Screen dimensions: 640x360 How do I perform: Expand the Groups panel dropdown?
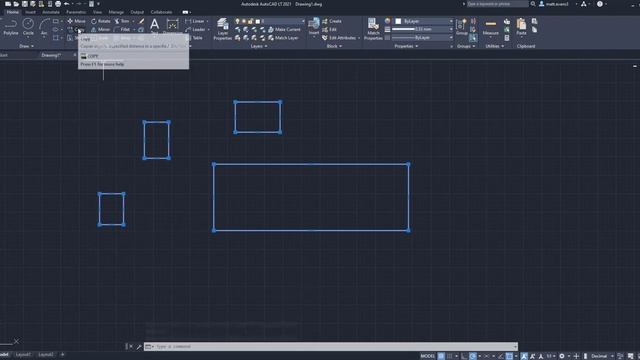[x=466, y=46]
